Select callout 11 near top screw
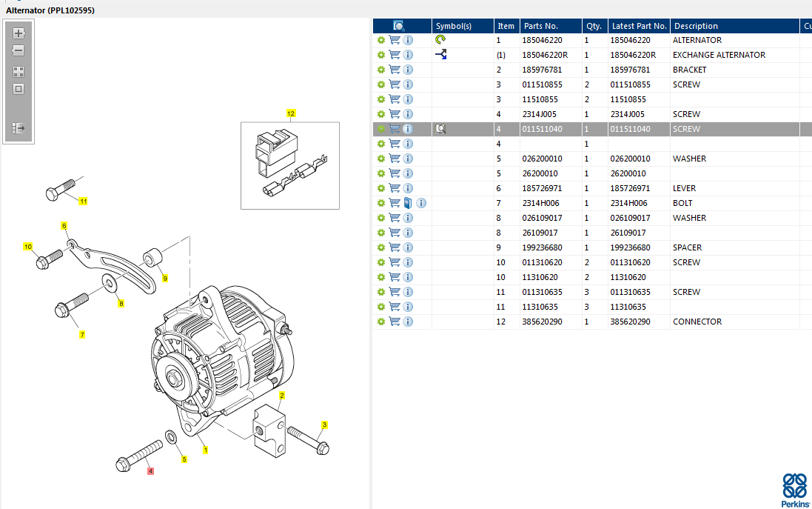 coord(83,201)
